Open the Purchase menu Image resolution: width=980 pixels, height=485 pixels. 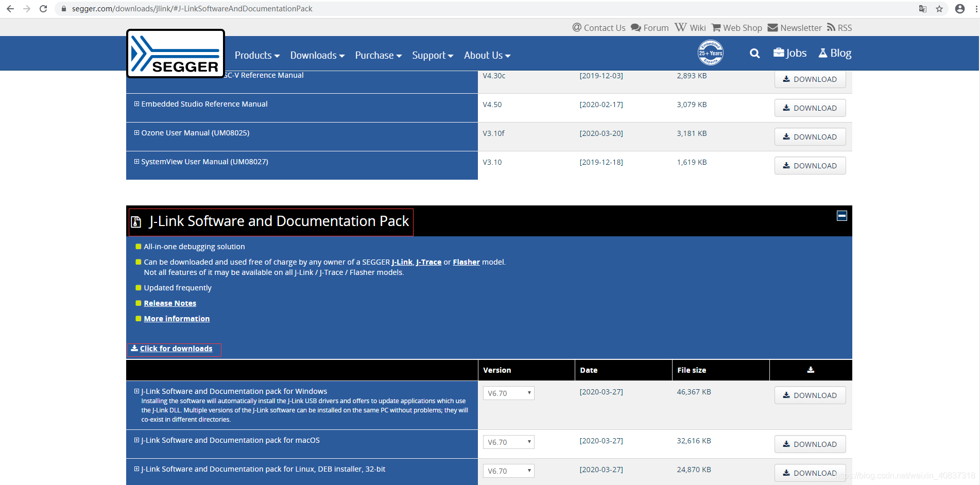point(378,55)
